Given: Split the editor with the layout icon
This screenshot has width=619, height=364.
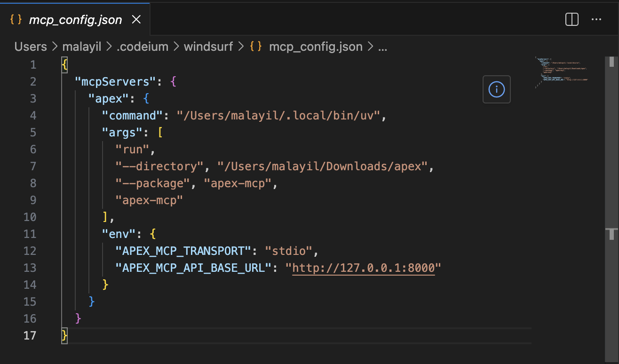Looking at the screenshot, I should pos(571,19).
